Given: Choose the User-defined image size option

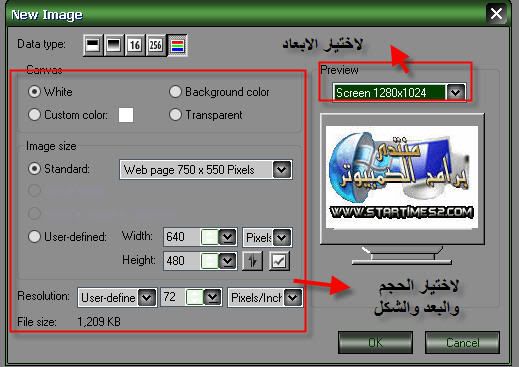Looking at the screenshot, I should click(x=34, y=237).
